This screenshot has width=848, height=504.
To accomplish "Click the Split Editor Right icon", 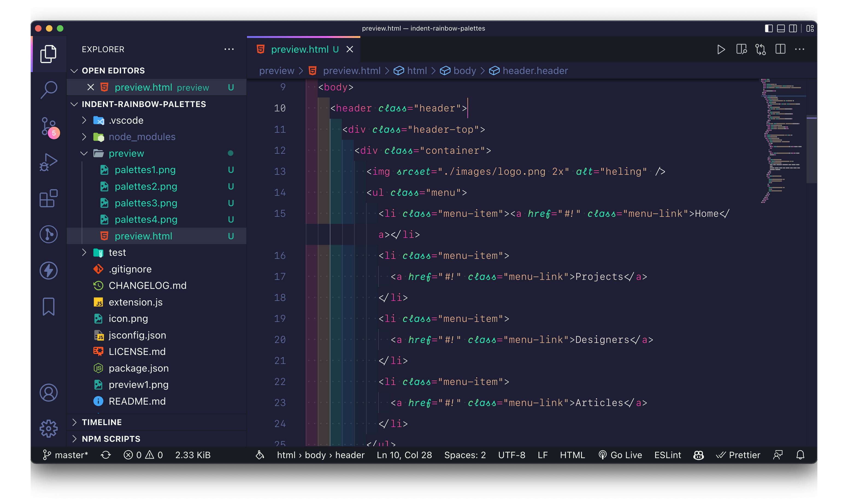I will [x=780, y=50].
